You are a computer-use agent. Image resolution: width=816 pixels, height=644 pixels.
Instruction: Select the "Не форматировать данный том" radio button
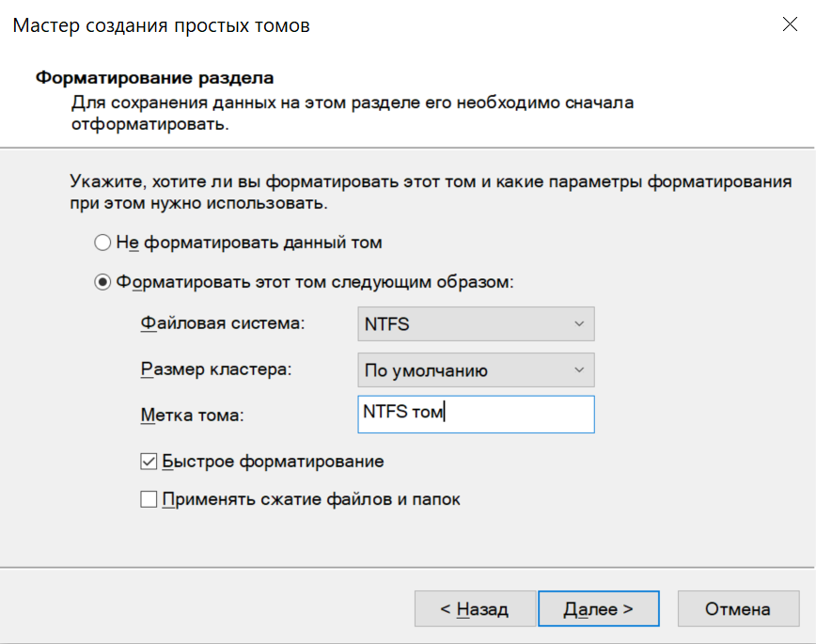103,243
